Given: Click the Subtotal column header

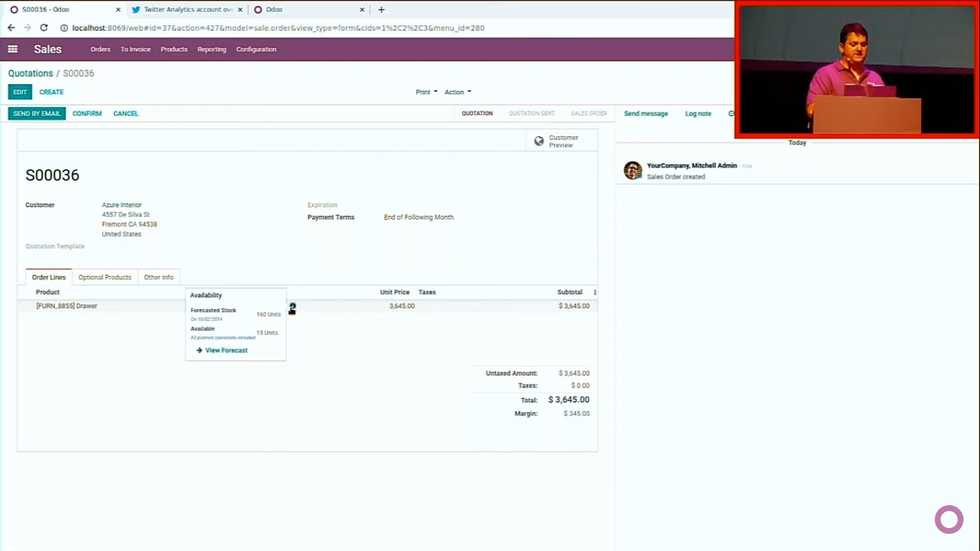Looking at the screenshot, I should 570,292.
